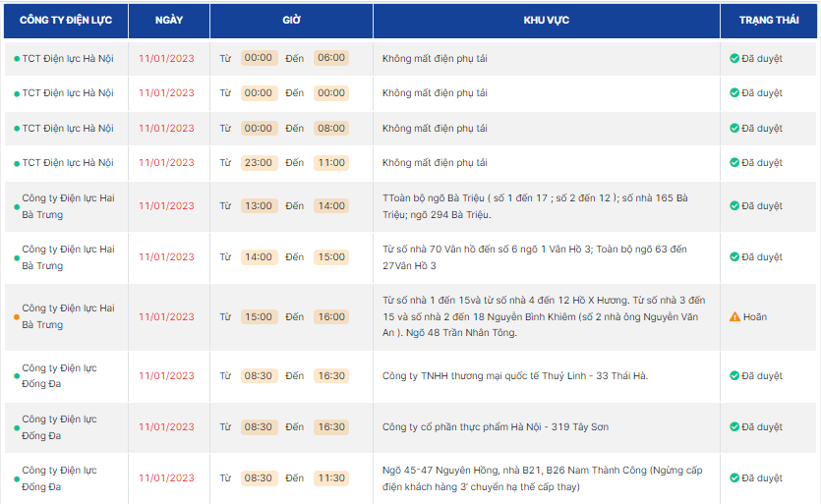Select the KHU VỰC column header

[x=547, y=21]
